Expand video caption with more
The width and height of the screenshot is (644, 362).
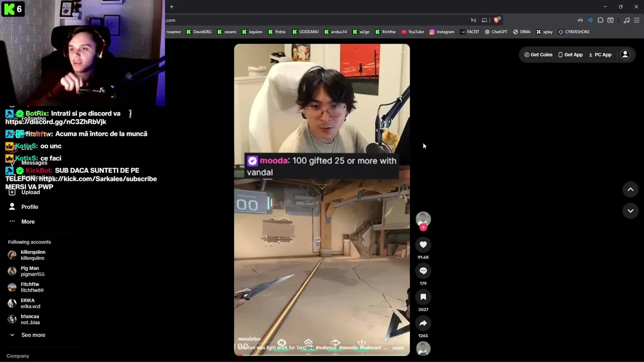pos(398,348)
